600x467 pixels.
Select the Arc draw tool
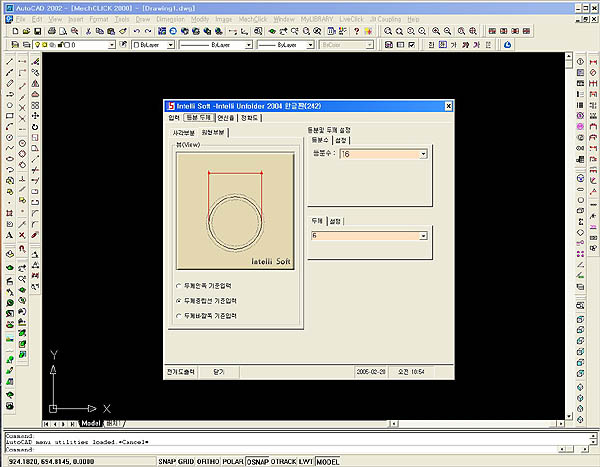(10, 126)
